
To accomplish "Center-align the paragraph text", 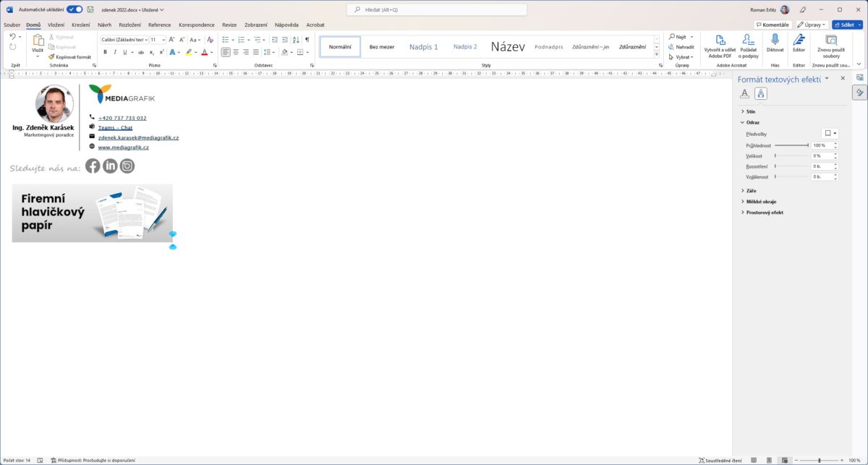I will tap(237, 52).
